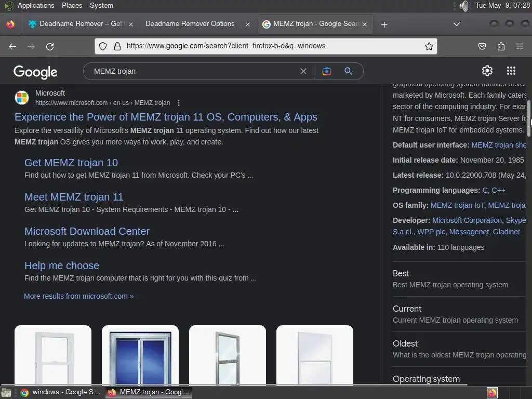Click More results from microsoft.com
Viewport: 532px width, 399px height.
pos(79,296)
